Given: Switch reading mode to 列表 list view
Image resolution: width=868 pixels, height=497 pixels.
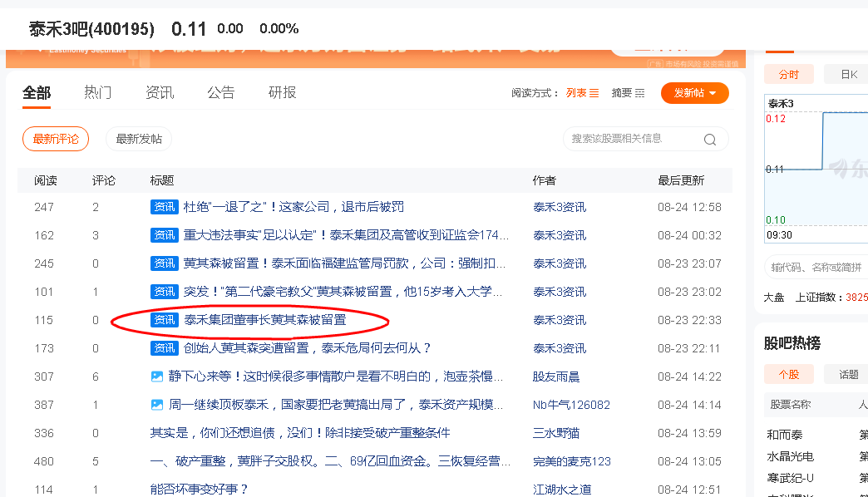Looking at the screenshot, I should (x=582, y=93).
